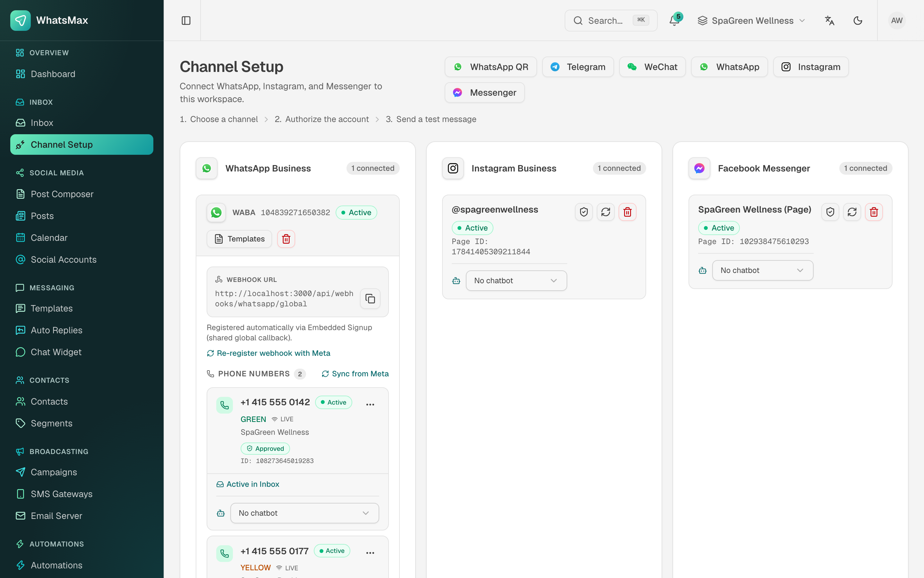Screen dimensions: 924x578
Task: Open Dashboard in sidebar
Action: 82,74
